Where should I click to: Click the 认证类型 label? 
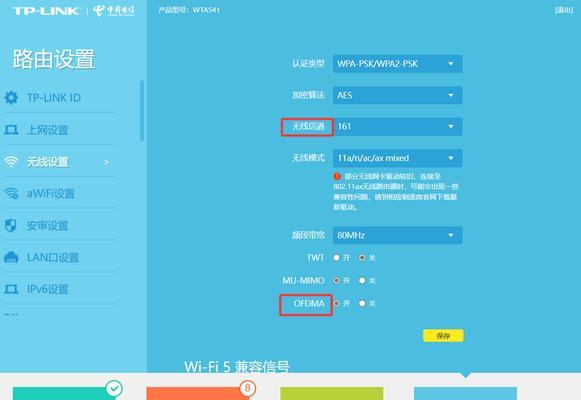[308, 64]
